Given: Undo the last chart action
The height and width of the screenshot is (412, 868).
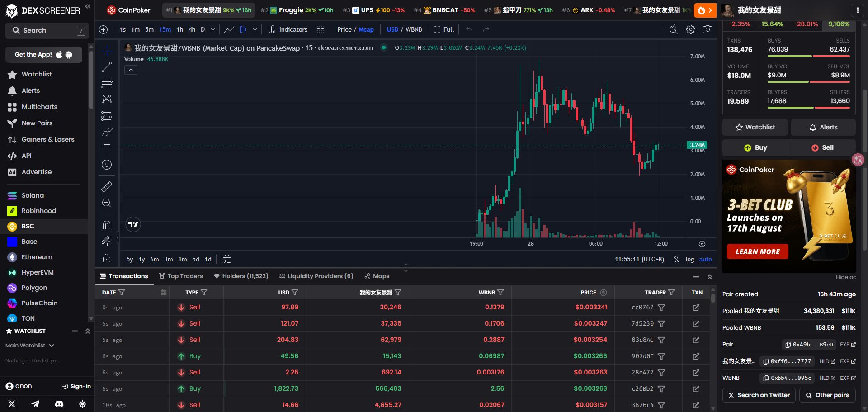Looking at the screenshot, I should (469, 29).
